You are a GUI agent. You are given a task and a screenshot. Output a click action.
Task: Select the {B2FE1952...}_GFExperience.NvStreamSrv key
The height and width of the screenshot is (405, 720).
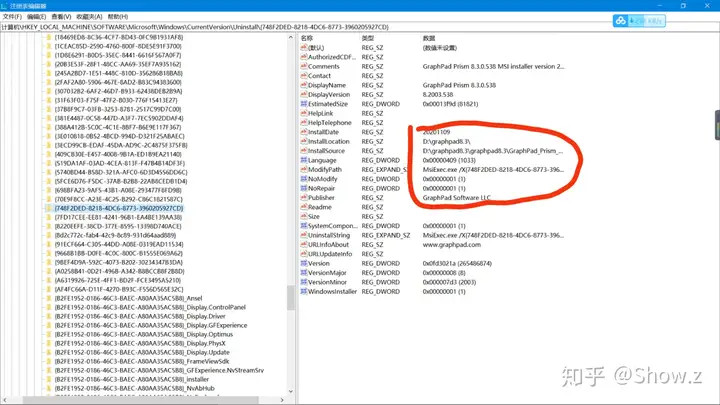coord(159,370)
